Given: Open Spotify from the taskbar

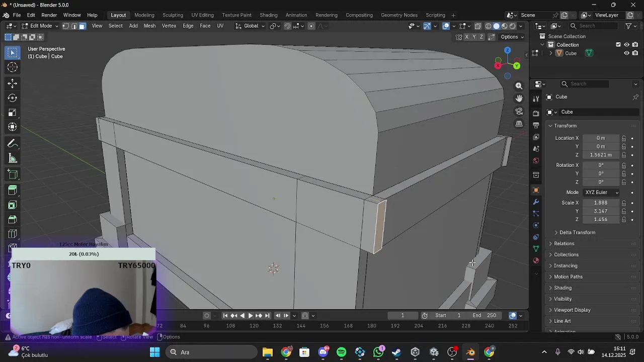Looking at the screenshot, I should click(x=342, y=352).
